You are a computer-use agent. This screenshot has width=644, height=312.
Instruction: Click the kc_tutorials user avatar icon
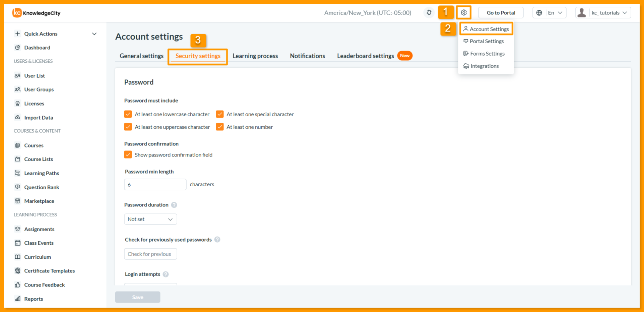582,13
